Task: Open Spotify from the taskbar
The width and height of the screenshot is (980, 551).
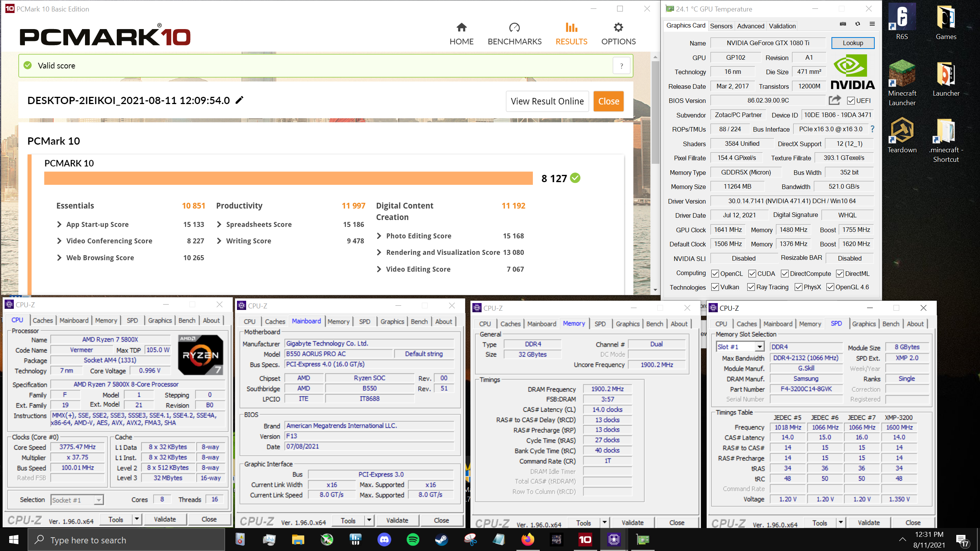Action: click(413, 540)
